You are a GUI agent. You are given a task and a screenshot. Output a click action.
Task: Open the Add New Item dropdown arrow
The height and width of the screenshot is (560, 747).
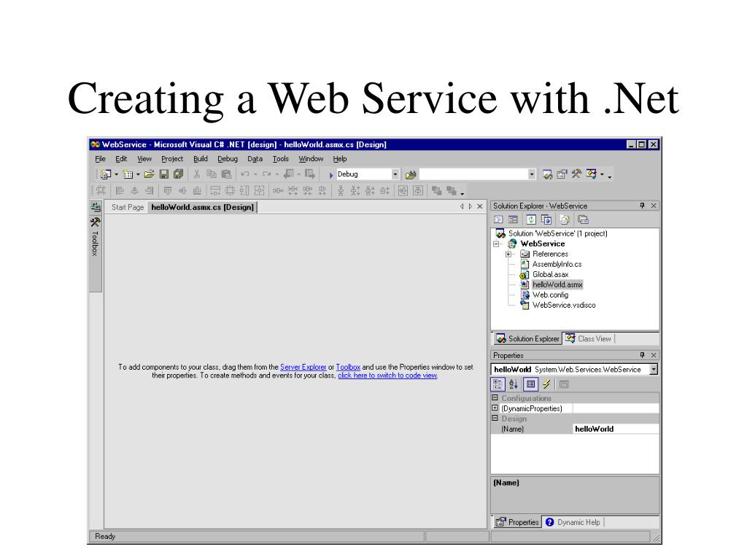point(138,175)
